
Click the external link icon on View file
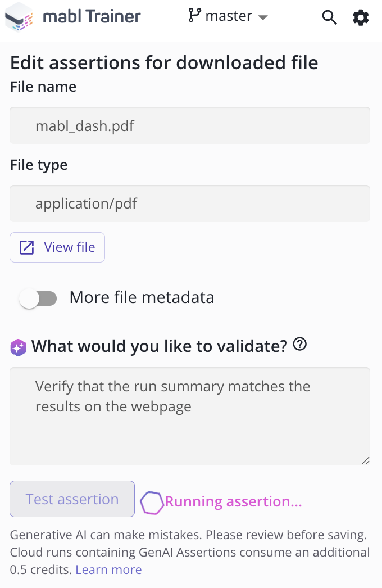tap(27, 247)
